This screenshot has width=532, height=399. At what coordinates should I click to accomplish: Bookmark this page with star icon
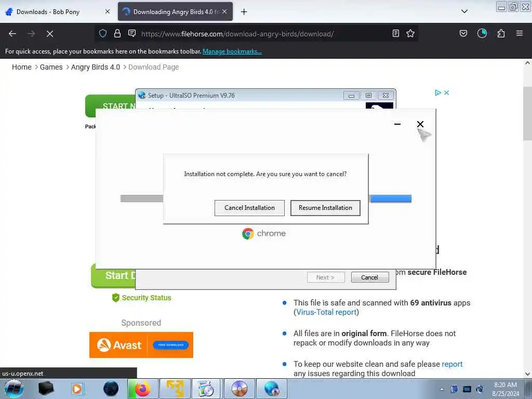point(410,33)
